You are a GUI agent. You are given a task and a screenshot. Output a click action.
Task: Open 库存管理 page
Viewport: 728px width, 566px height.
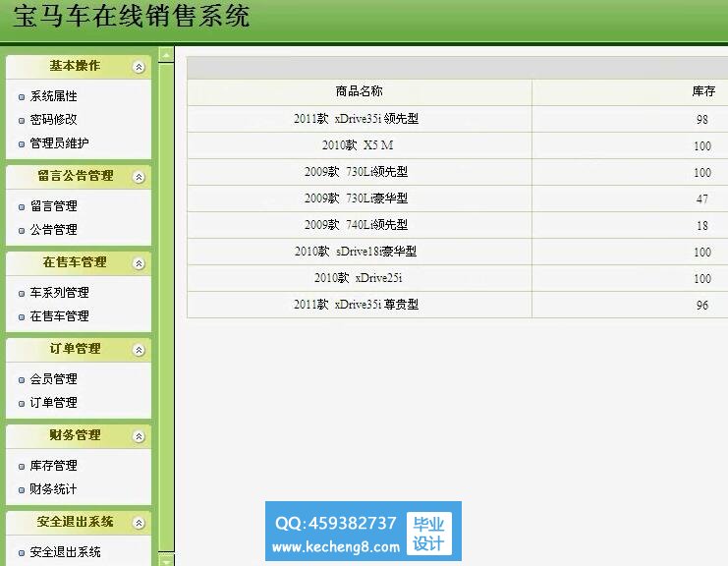coord(53,465)
